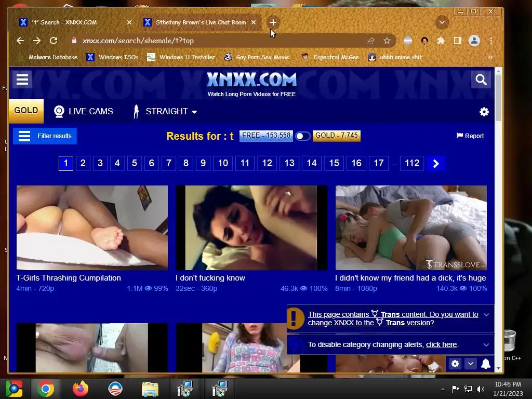Go to results page 10
Screen dimensions: 532x399
point(223,163)
